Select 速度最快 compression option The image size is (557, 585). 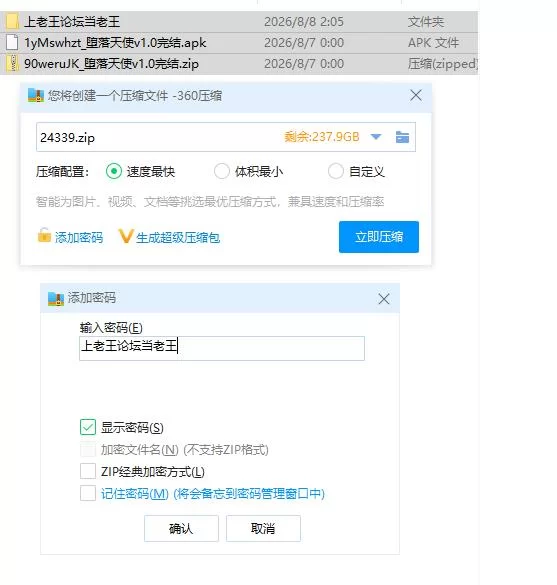pyautogui.click(x=114, y=172)
